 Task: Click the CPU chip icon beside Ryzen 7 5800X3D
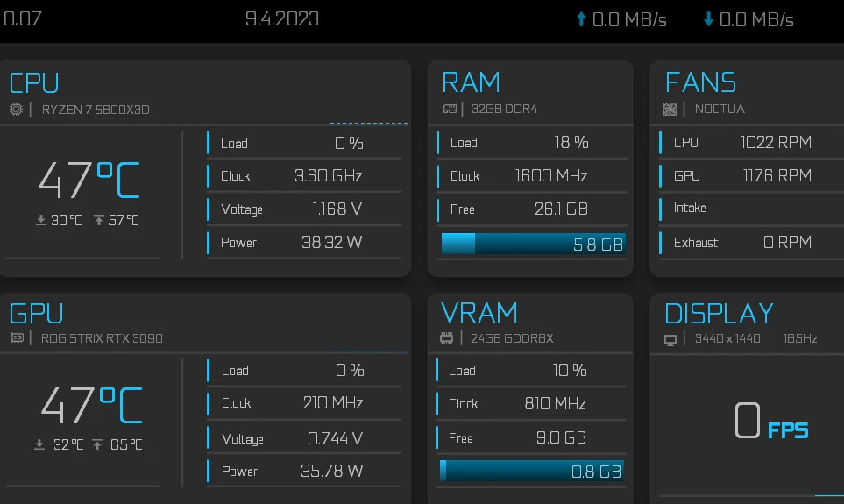tap(16, 110)
